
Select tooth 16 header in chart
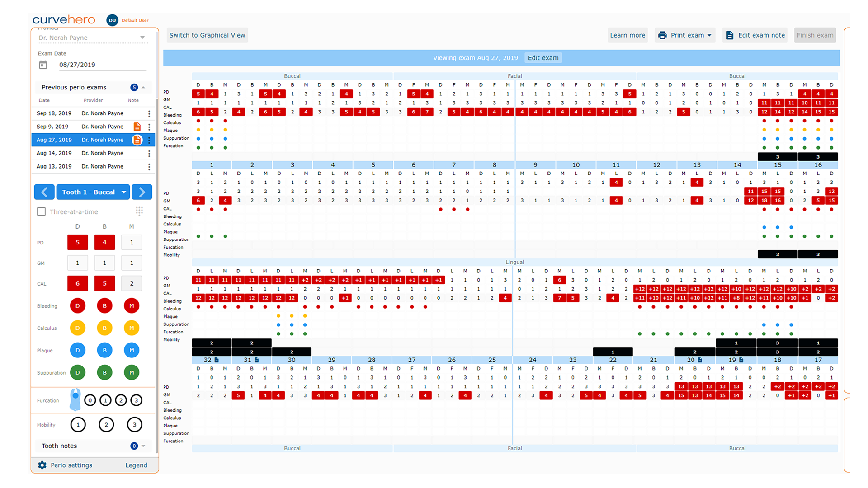click(x=818, y=165)
